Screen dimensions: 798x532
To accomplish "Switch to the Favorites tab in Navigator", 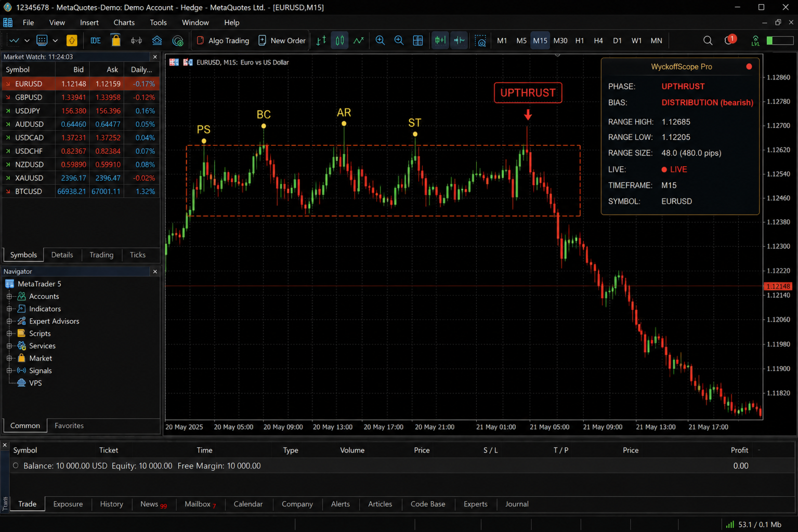I will click(69, 425).
